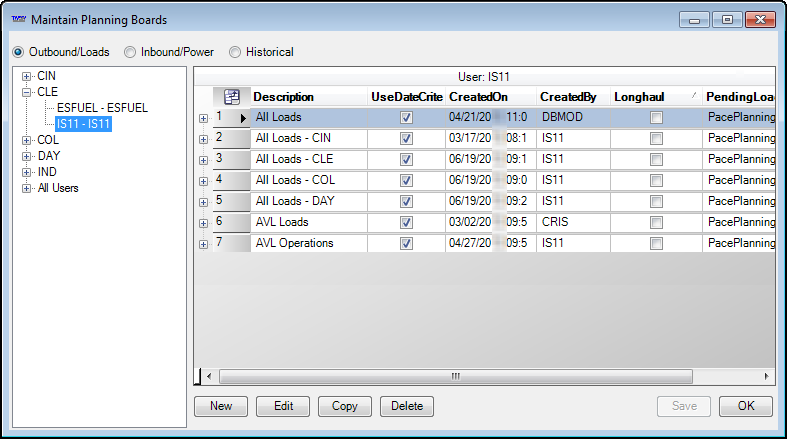This screenshot has width=787, height=439.
Task: Click scrollbar left arrow
Action: tap(209, 376)
